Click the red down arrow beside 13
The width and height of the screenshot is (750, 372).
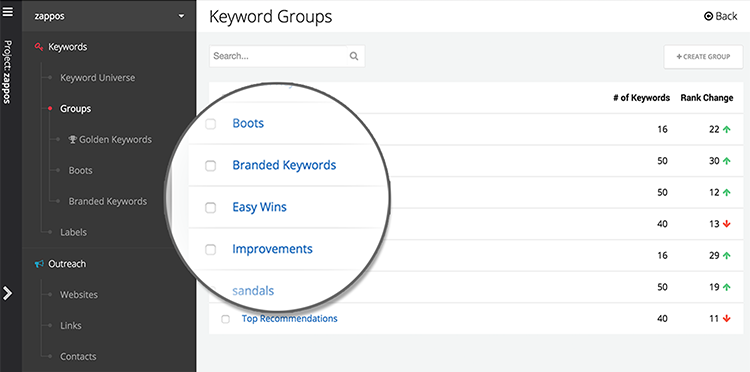point(727,224)
